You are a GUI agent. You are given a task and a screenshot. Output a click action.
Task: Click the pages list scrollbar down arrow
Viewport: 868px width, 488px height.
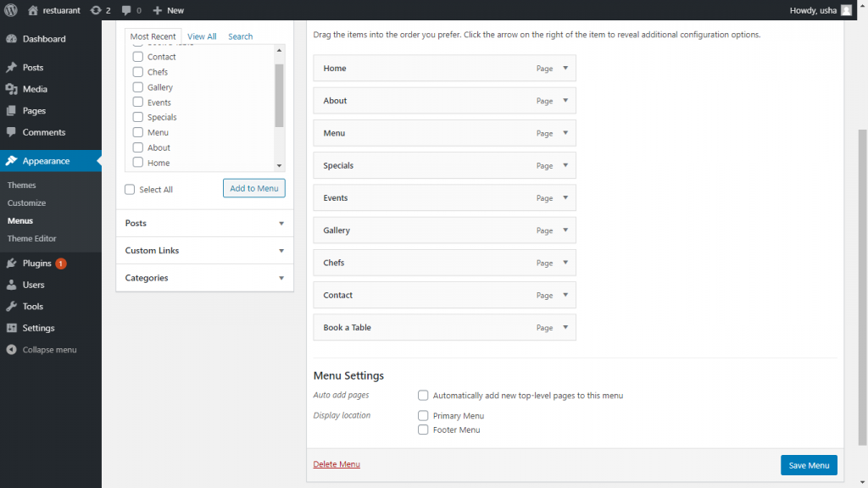point(279,166)
